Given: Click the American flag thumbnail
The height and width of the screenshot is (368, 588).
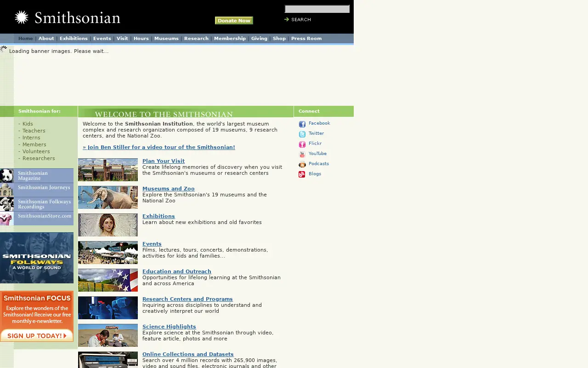Looking at the screenshot, I should 108,280.
